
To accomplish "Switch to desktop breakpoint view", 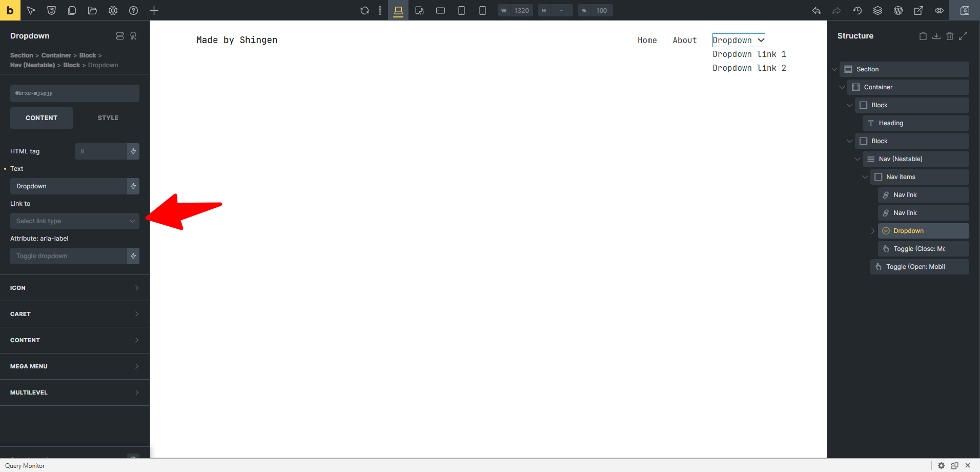I will pyautogui.click(x=398, y=10).
